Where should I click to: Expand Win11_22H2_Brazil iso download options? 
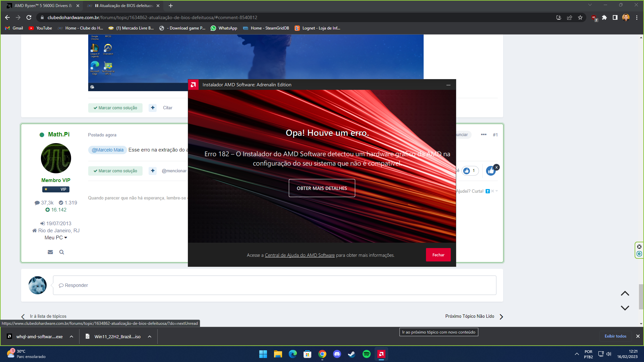pyautogui.click(x=150, y=337)
